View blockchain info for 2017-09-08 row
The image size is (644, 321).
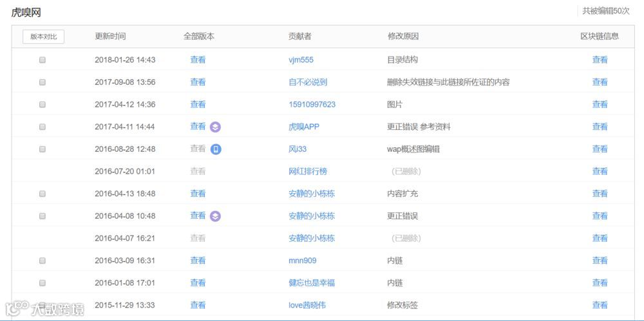600,82
